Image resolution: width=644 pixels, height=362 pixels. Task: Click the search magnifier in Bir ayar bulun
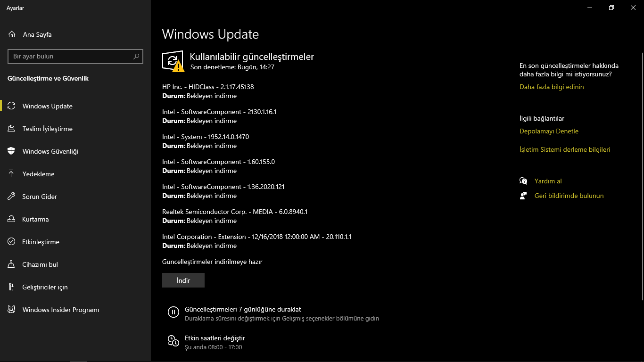(136, 57)
